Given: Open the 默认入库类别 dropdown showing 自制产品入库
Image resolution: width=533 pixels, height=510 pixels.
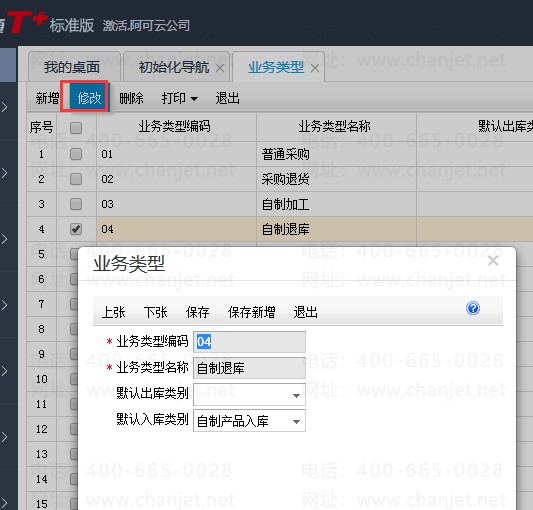Looking at the screenshot, I should [249, 421].
